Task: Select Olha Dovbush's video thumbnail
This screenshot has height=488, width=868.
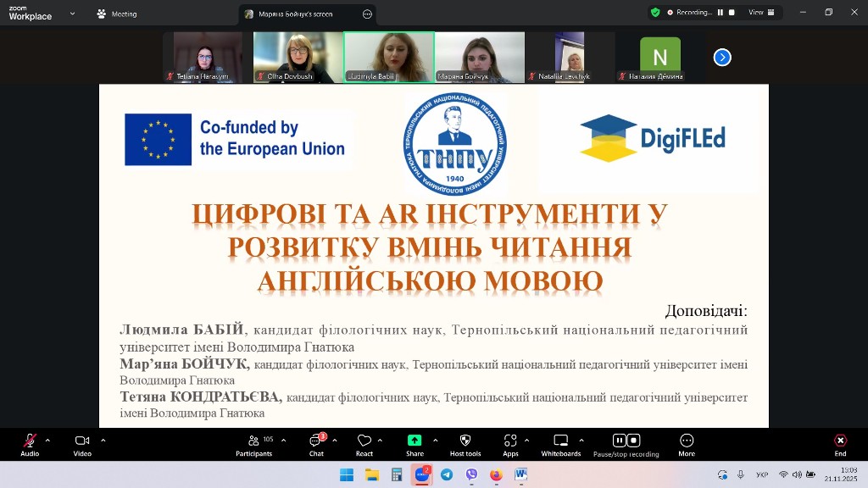Action: (298, 58)
